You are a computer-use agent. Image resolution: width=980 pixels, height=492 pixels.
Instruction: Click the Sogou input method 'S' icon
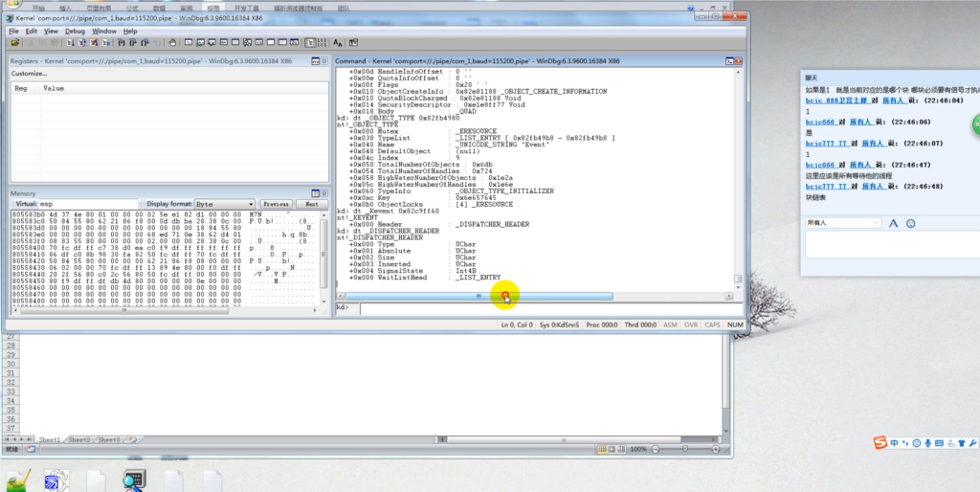click(880, 442)
